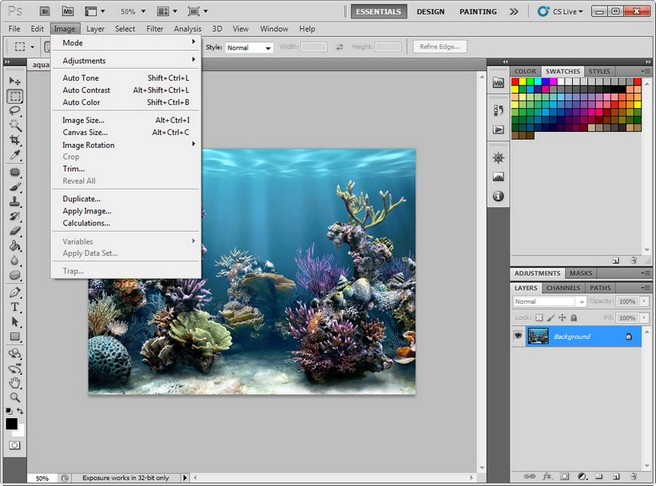
Task: Select the Pen tool
Action: [x=15, y=292]
